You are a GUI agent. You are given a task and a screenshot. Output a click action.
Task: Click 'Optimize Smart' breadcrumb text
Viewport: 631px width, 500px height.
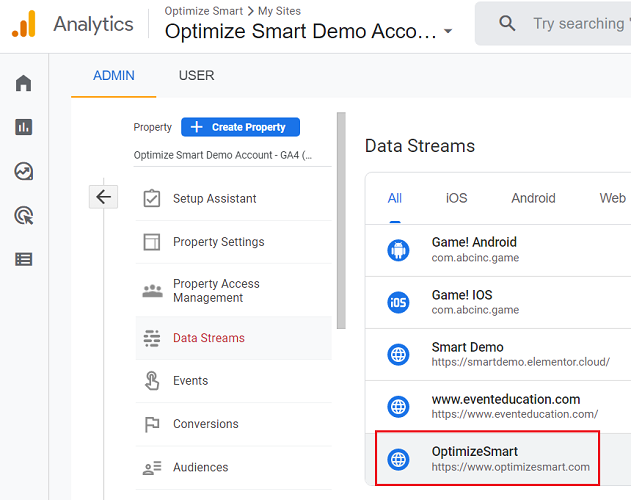(x=204, y=11)
